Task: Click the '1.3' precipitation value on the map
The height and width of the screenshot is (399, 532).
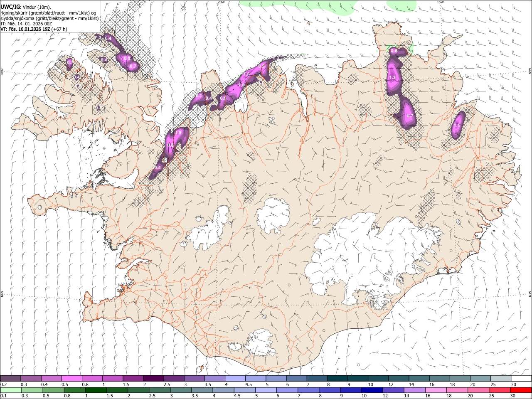Action: click(392, 78)
